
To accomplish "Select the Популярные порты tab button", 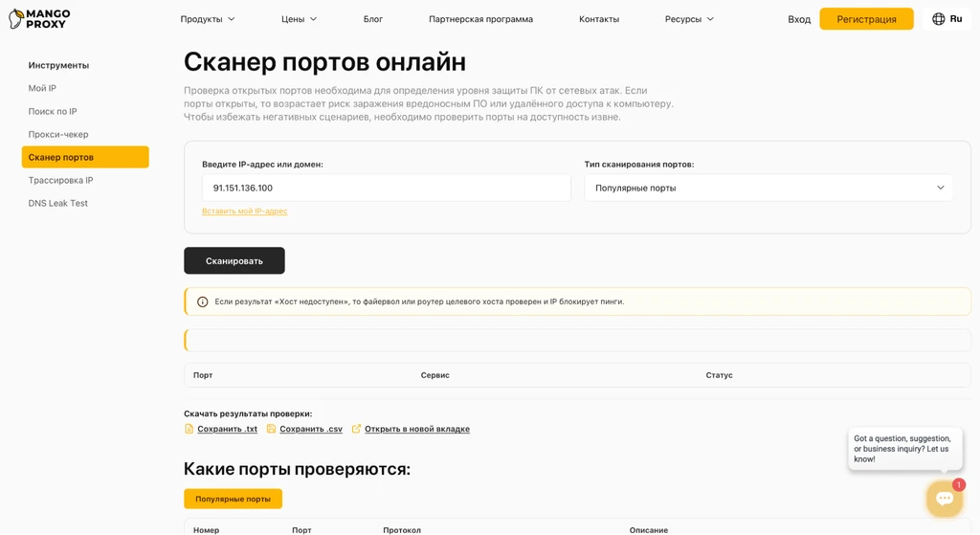I will click(234, 499).
